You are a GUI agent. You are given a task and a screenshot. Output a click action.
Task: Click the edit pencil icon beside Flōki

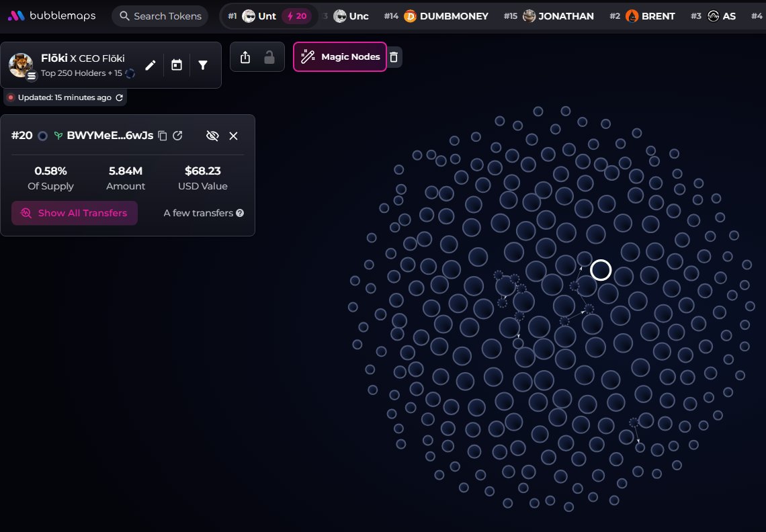click(151, 65)
